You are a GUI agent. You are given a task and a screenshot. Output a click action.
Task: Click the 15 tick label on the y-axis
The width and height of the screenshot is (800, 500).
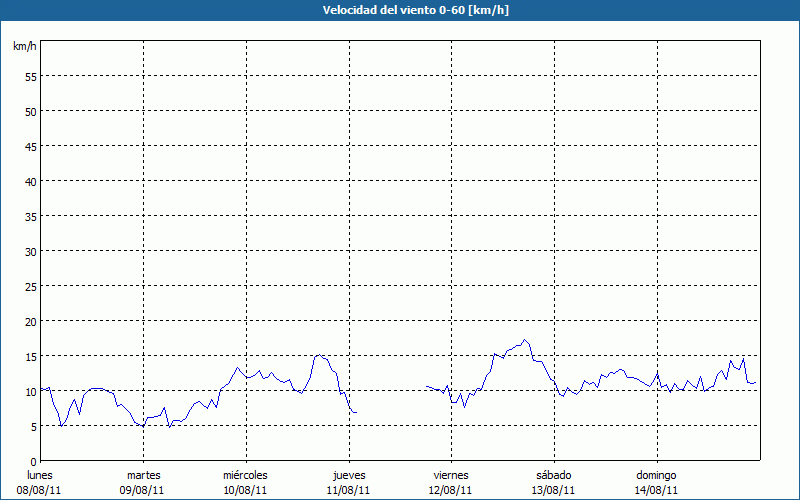pyautogui.click(x=30, y=356)
